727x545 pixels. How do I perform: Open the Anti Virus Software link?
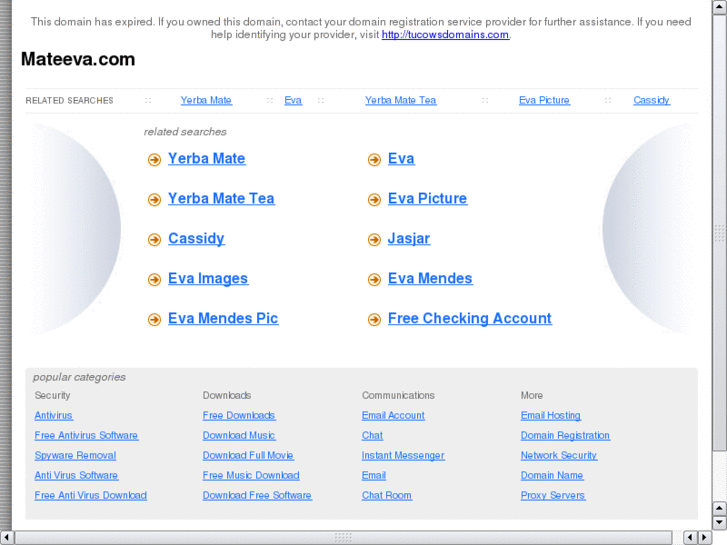click(76, 475)
